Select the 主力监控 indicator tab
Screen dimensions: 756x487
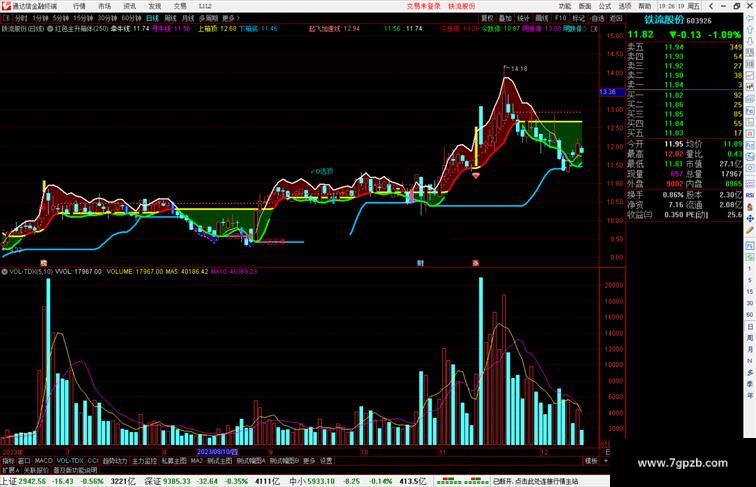tap(144, 461)
